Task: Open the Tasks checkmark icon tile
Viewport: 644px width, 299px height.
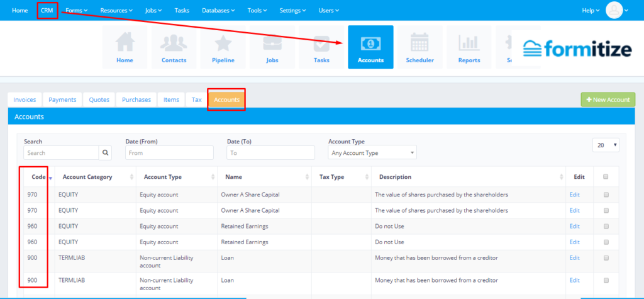Action: tap(321, 47)
